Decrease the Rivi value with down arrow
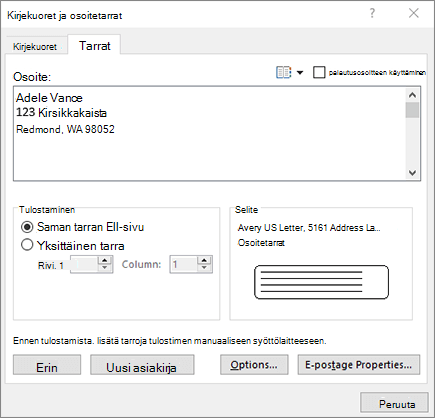The height and width of the screenshot is (418, 435). point(105,268)
